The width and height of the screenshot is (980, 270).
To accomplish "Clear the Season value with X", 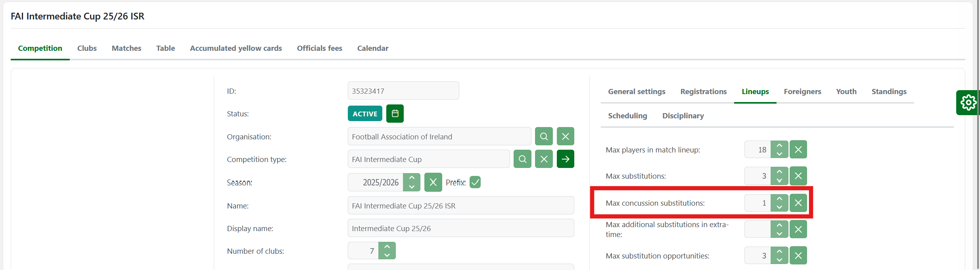I will 433,182.
